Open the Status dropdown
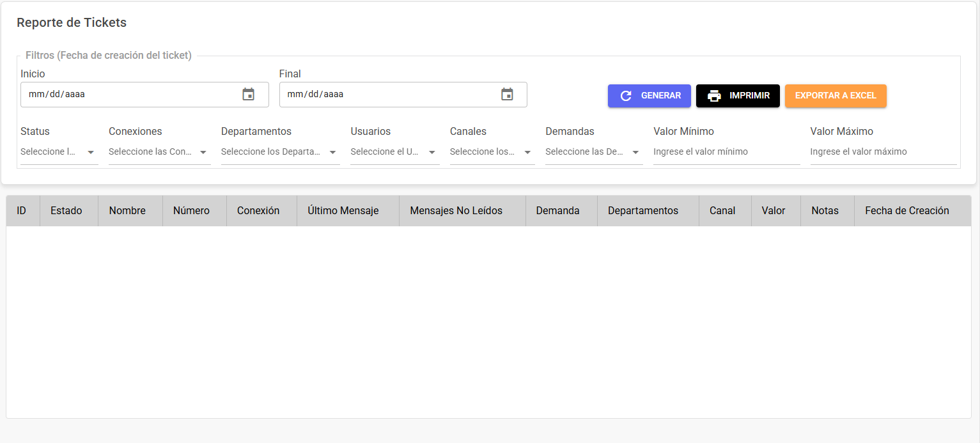Viewport: 980px width, 443px height. point(59,152)
